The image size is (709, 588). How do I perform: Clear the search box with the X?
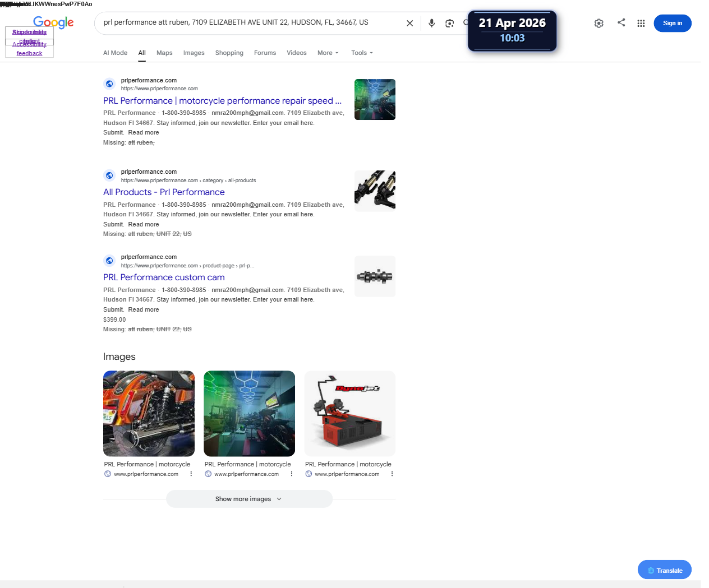tap(410, 23)
